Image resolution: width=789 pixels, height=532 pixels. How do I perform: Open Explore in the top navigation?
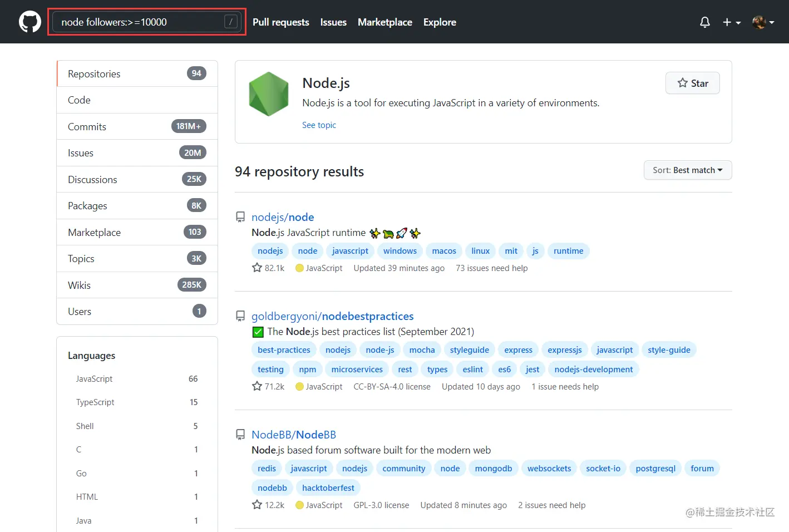(440, 22)
